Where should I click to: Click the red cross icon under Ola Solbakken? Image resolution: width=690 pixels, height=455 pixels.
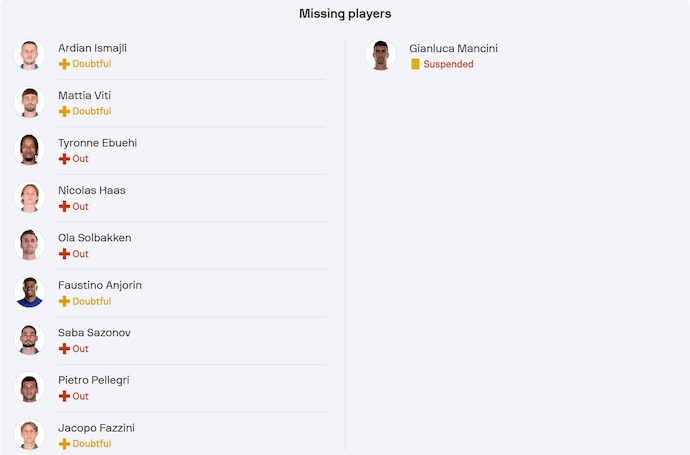pyautogui.click(x=64, y=254)
